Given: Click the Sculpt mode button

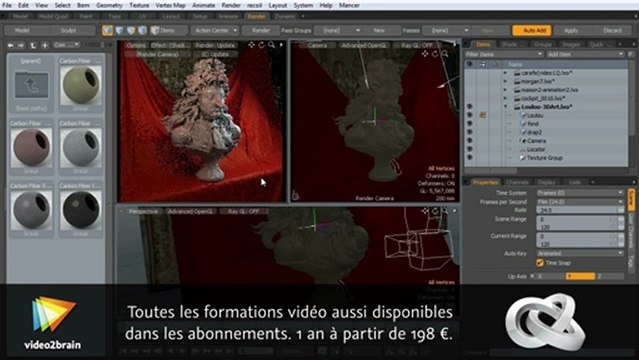Looking at the screenshot, I should pyautogui.click(x=68, y=30).
